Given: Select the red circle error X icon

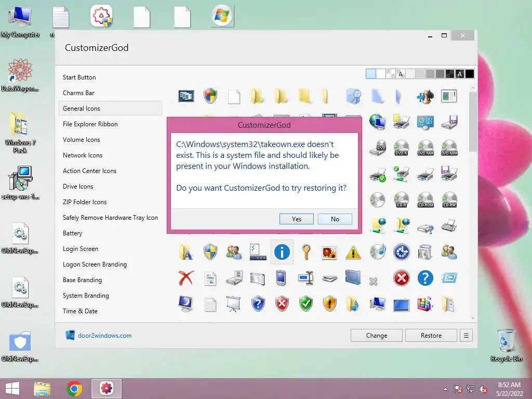Looking at the screenshot, I should pos(402,278).
